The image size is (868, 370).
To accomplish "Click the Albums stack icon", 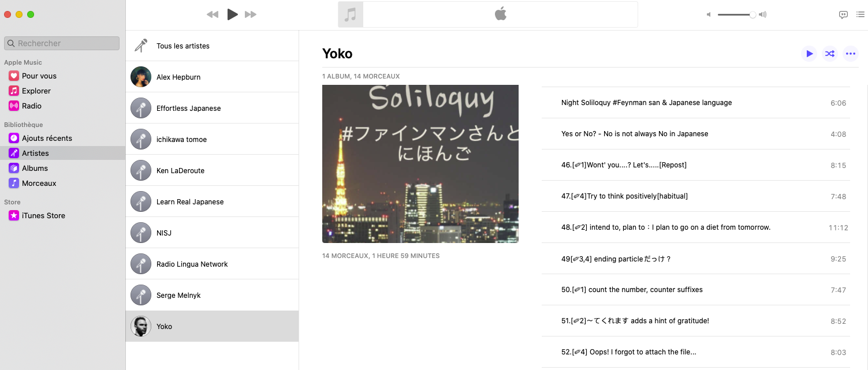I will click(14, 168).
